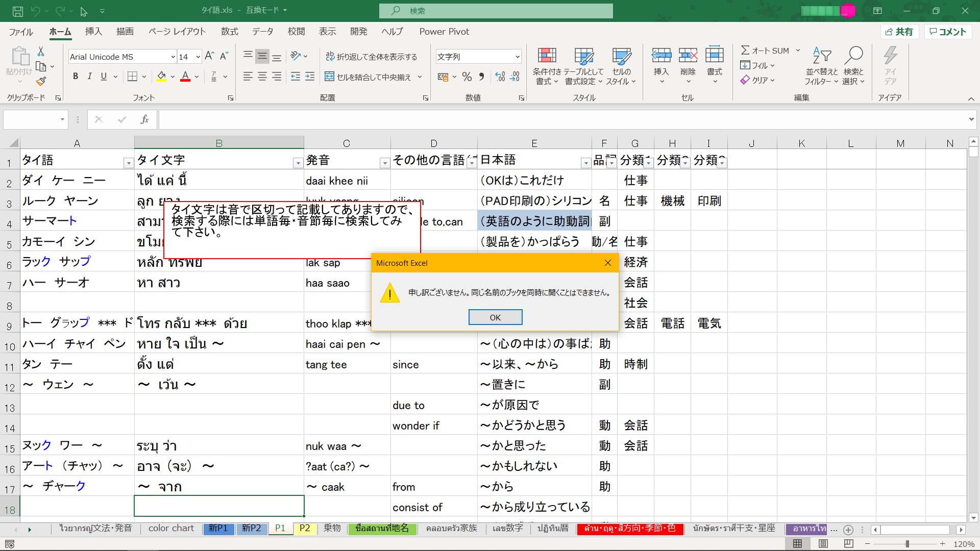Screen dimensions: 980x551
Task: Open 並べ替えとフィルター sort and filter
Action: (821, 66)
